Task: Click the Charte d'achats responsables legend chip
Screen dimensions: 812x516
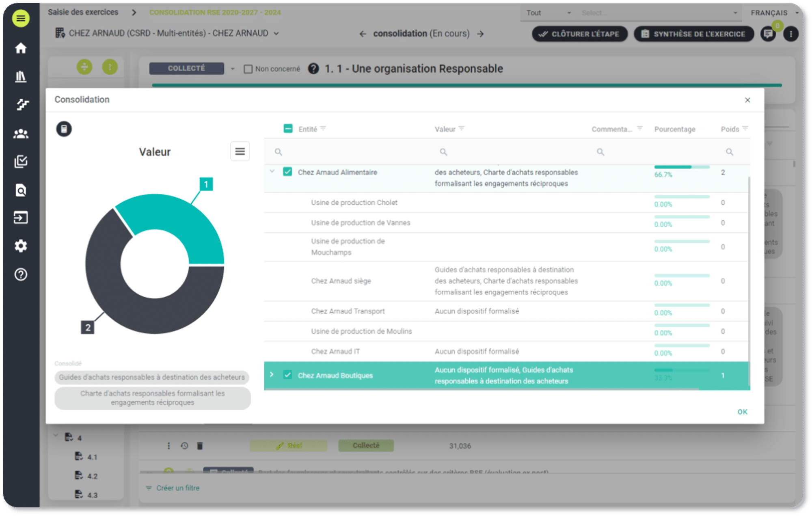Action: 152,398
